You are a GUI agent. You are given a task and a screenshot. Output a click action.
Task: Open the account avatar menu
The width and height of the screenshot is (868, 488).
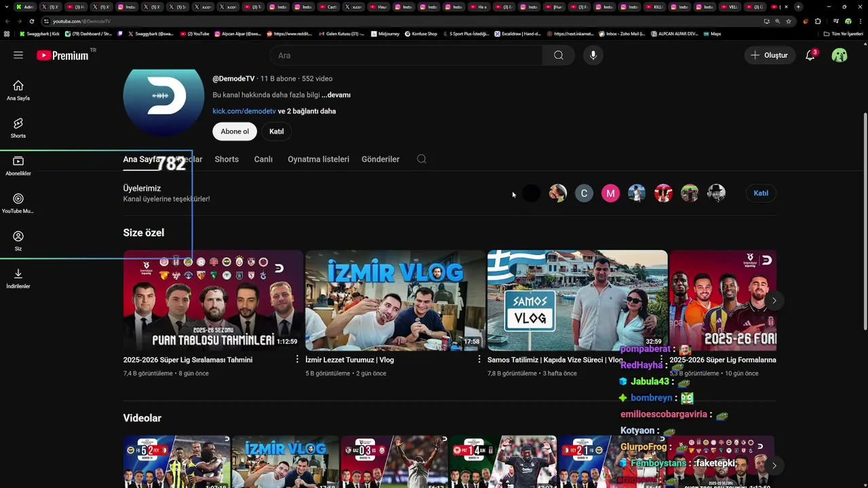pos(840,56)
